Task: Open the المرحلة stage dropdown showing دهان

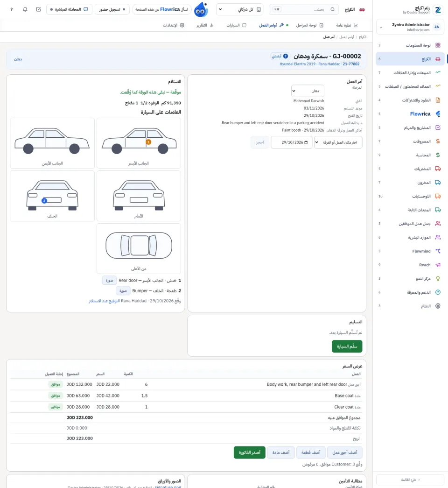Action: (x=308, y=91)
